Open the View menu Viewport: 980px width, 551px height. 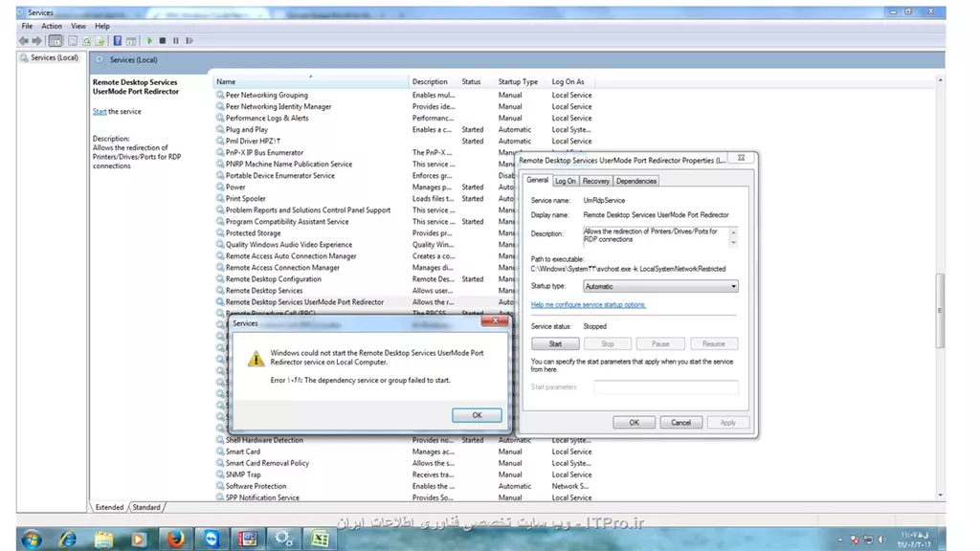pyautogui.click(x=78, y=26)
